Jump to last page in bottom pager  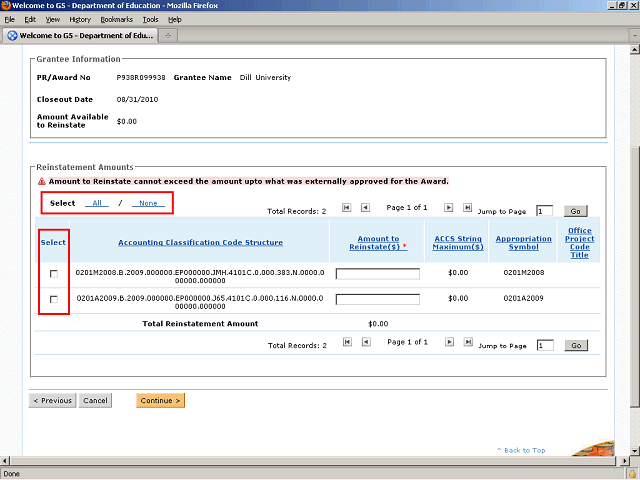(467, 342)
